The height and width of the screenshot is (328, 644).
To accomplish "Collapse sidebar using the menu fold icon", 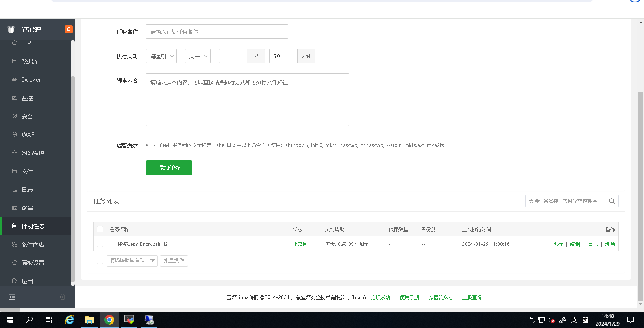I will [12, 297].
